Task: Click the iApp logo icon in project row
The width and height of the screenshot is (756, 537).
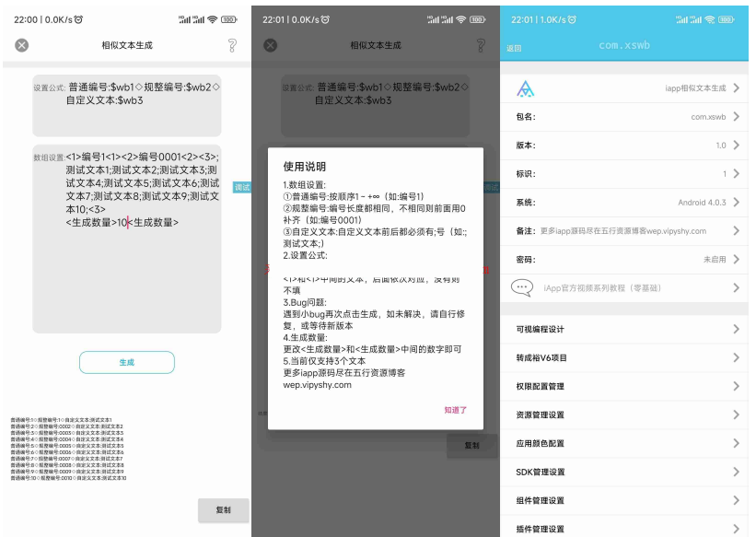Action: coord(525,89)
